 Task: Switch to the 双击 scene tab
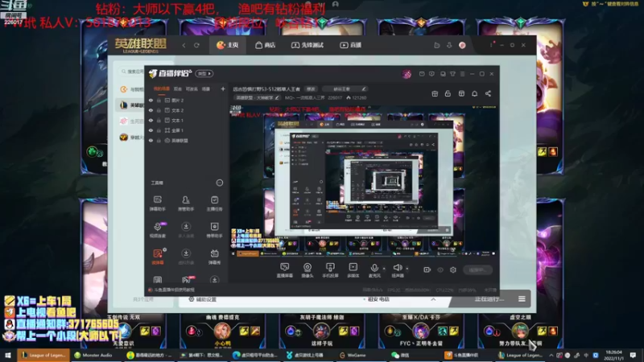pos(177,88)
